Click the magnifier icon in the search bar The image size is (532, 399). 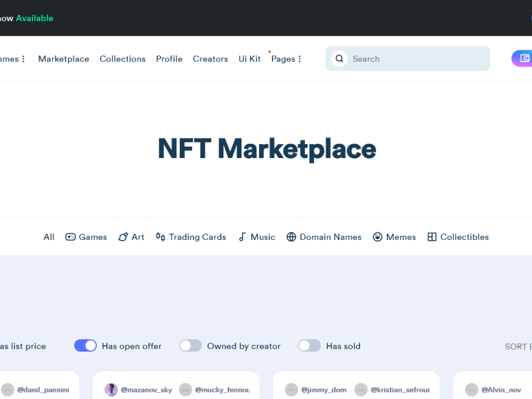(339, 59)
